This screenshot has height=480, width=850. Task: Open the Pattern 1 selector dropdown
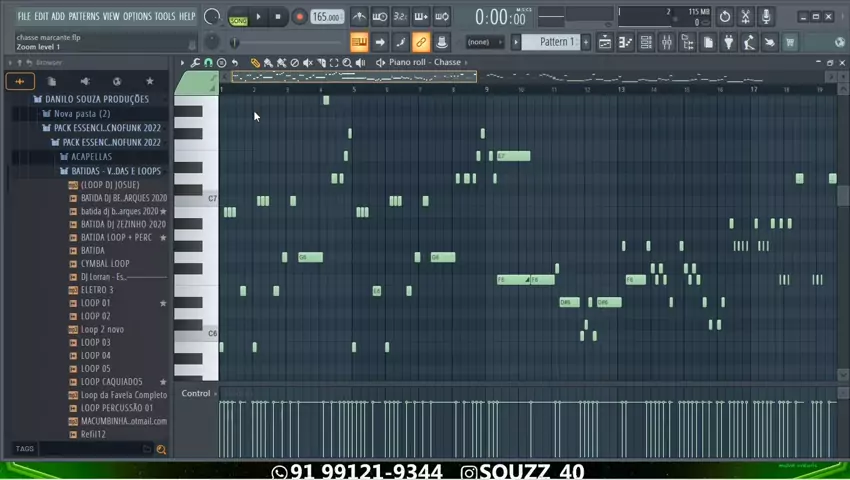pyautogui.click(x=557, y=43)
